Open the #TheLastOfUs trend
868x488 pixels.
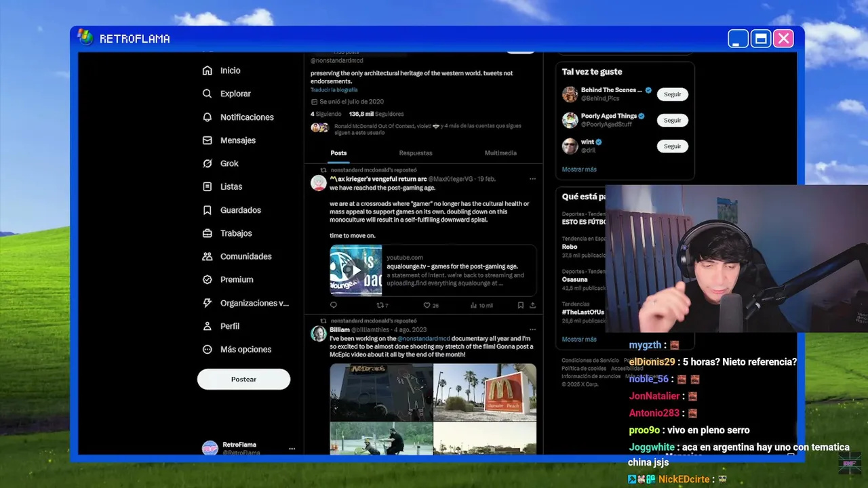click(583, 312)
